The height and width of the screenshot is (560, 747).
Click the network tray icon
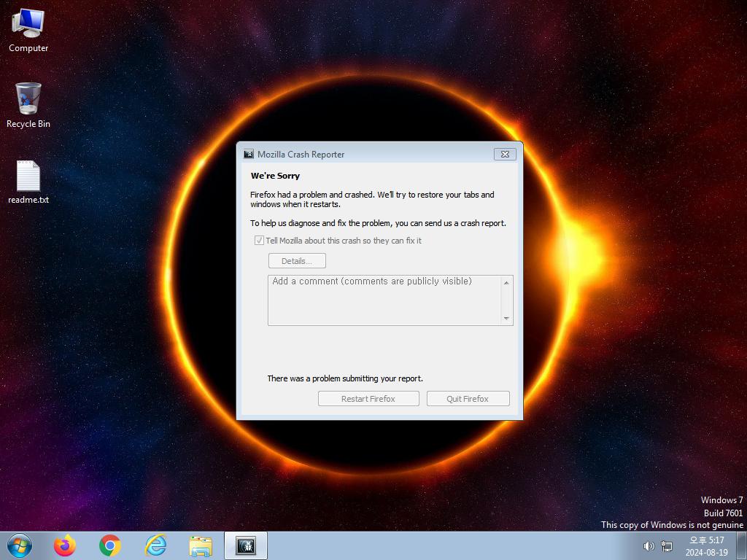pyautogui.click(x=667, y=546)
